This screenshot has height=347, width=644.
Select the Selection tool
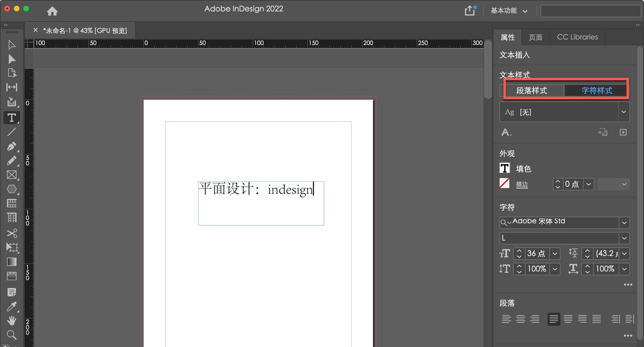pyautogui.click(x=12, y=44)
